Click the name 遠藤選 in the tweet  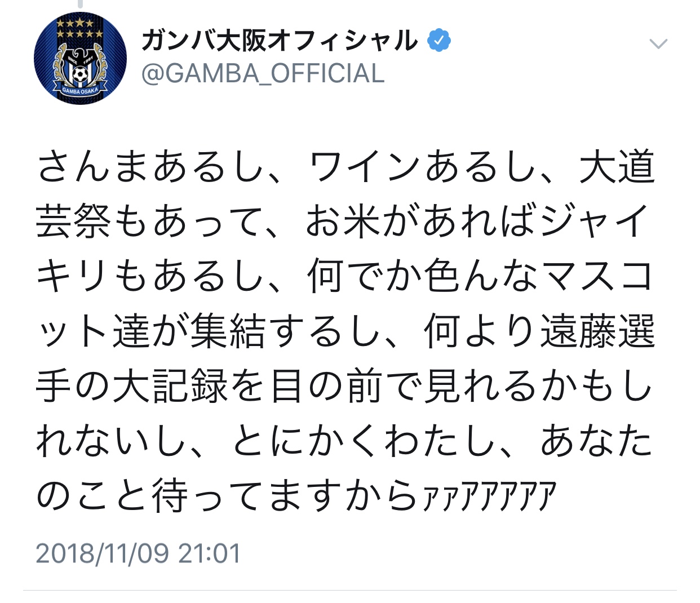tap(597, 331)
